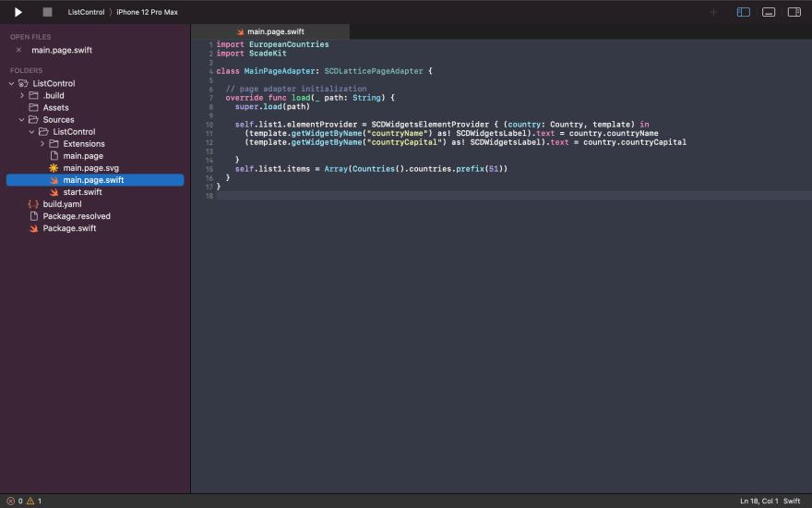Select the ListControl scheme in the toolbar

pyautogui.click(x=86, y=12)
